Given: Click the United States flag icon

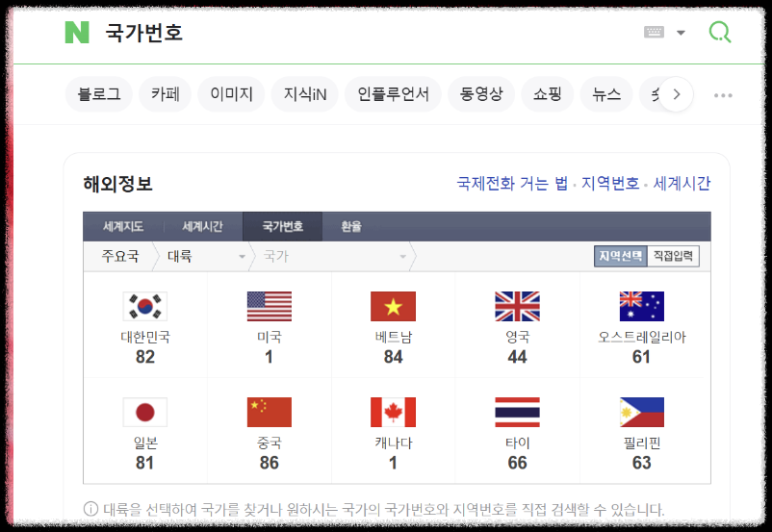Looking at the screenshot, I should click(x=270, y=306).
